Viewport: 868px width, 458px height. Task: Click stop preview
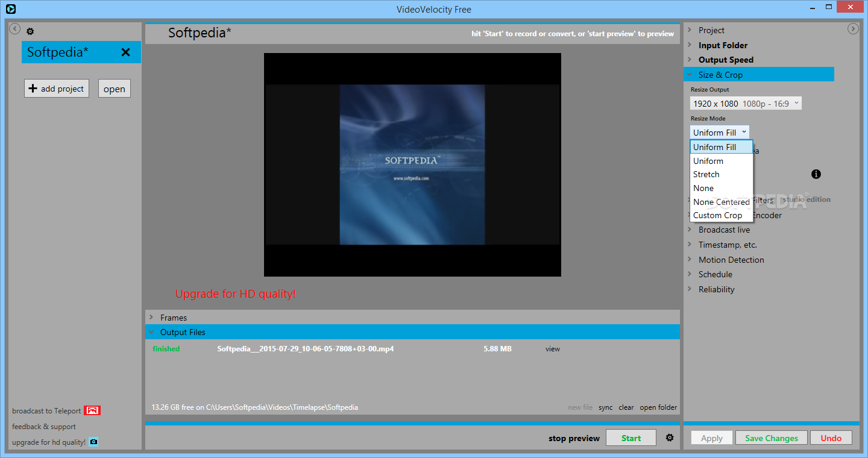click(x=574, y=438)
